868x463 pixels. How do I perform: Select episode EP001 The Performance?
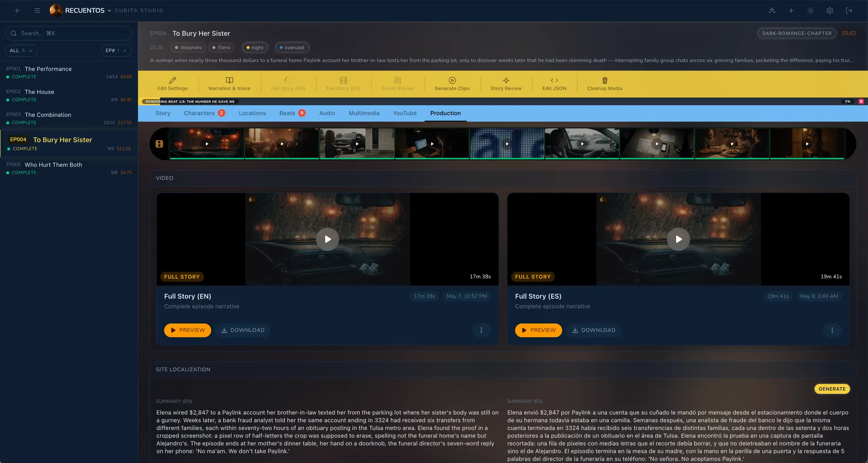click(69, 72)
